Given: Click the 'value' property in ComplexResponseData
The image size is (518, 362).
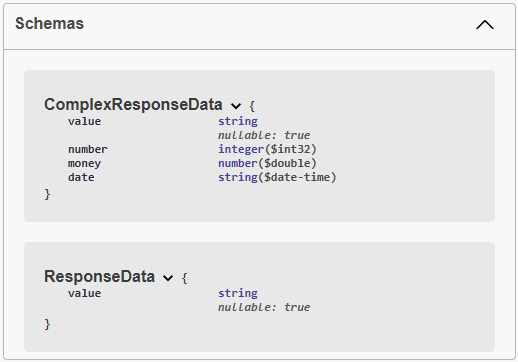Looking at the screenshot, I should point(84,121).
